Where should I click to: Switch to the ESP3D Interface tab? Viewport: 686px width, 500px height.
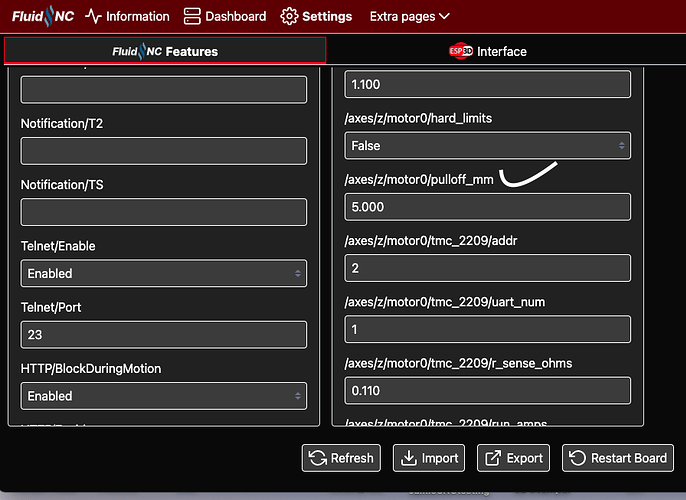pos(487,51)
